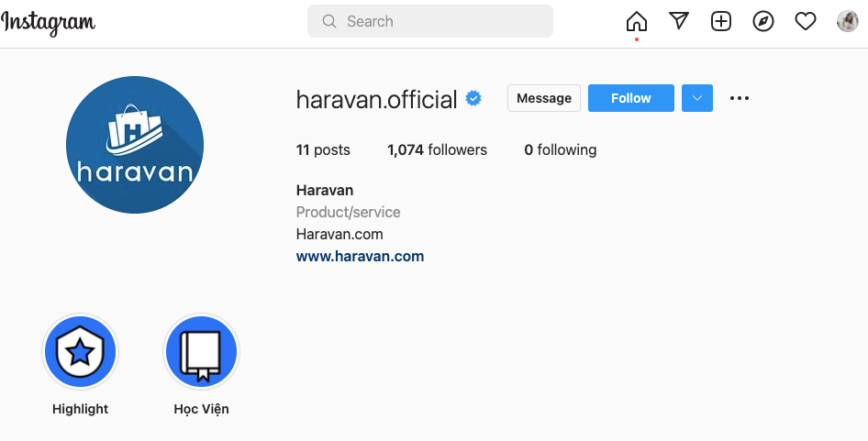This screenshot has width=868, height=441.
Task: Follow the haravan.official account
Action: click(631, 98)
